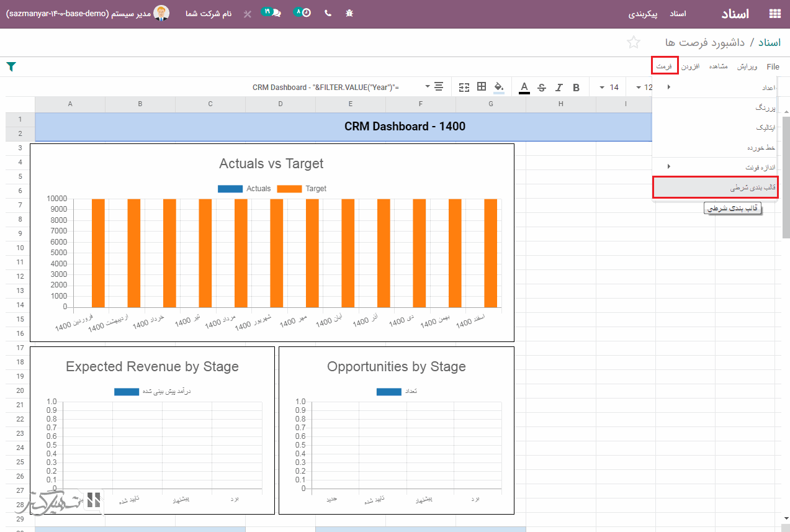Click the Actuals vs Target chart title
The width and height of the screenshot is (790, 532).
coord(271,164)
